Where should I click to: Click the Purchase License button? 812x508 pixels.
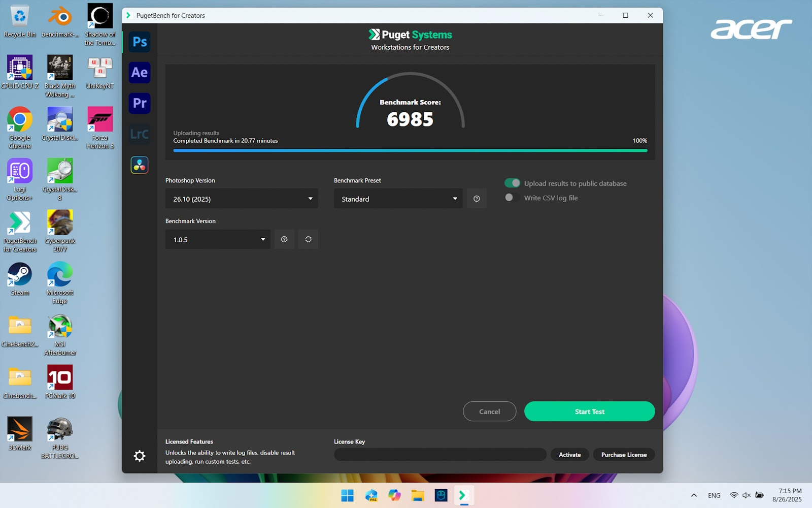[624, 455]
